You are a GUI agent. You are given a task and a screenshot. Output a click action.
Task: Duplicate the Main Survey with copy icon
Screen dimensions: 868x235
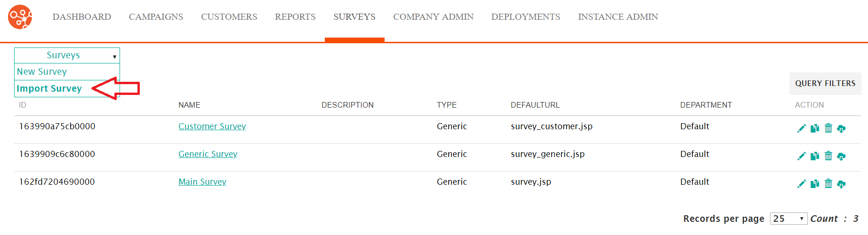[x=815, y=184]
